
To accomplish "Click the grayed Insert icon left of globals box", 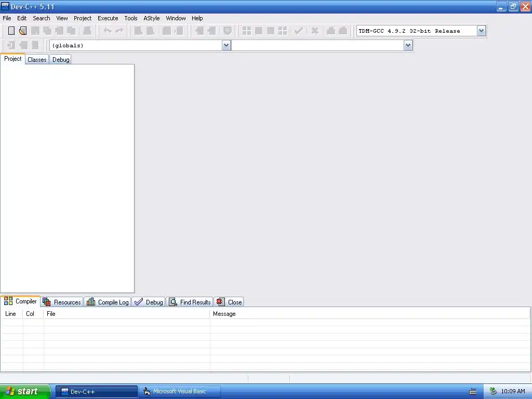I will [x=11, y=45].
